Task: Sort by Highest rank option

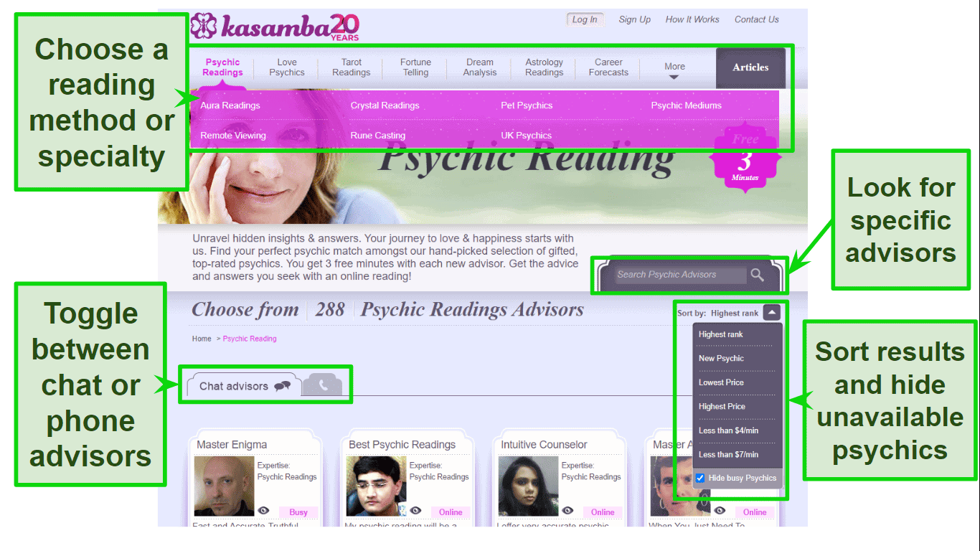Action: 721,334
